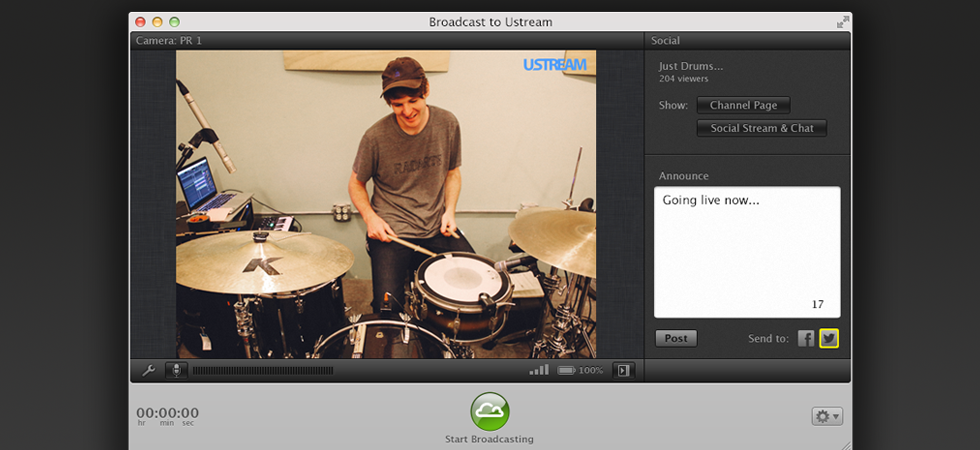The height and width of the screenshot is (450, 980).
Task: Click the Announce section label
Action: [684, 176]
